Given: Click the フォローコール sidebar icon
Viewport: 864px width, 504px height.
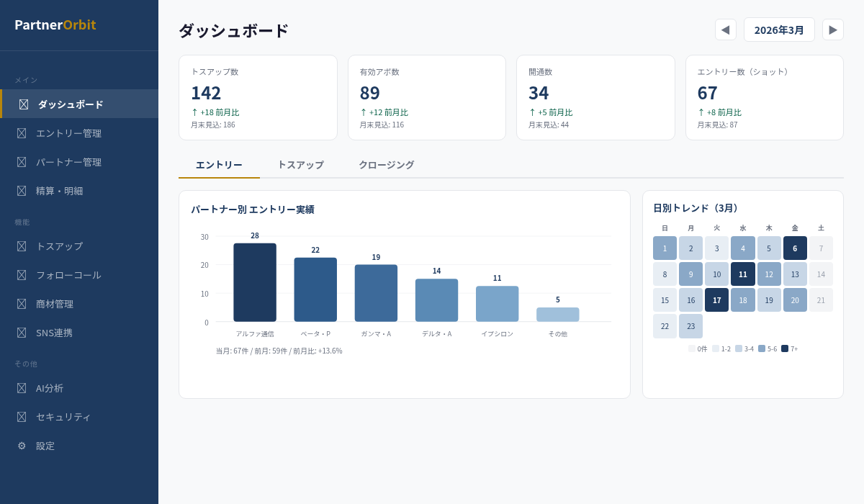Looking at the screenshot, I should click(x=22, y=275).
